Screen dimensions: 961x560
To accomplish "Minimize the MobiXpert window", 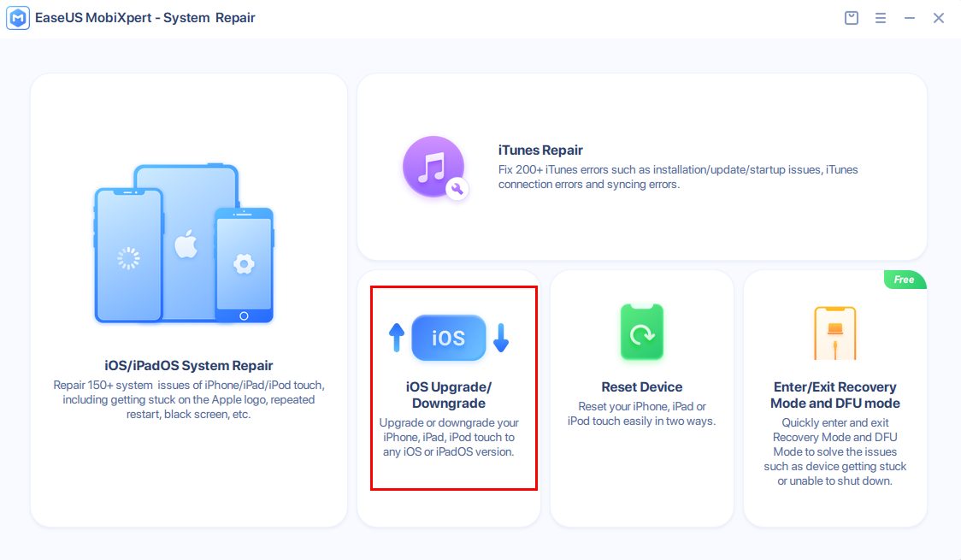I will pos(910,18).
